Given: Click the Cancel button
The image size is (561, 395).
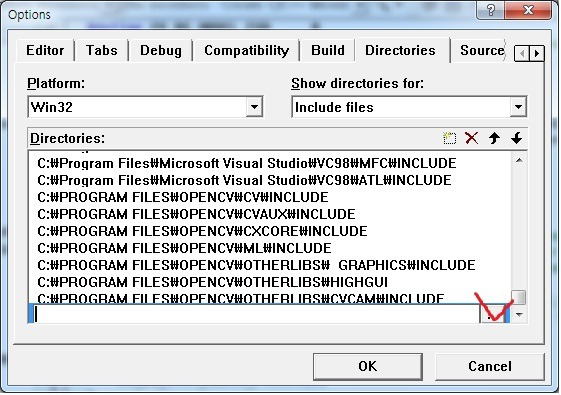Looking at the screenshot, I should (x=489, y=366).
